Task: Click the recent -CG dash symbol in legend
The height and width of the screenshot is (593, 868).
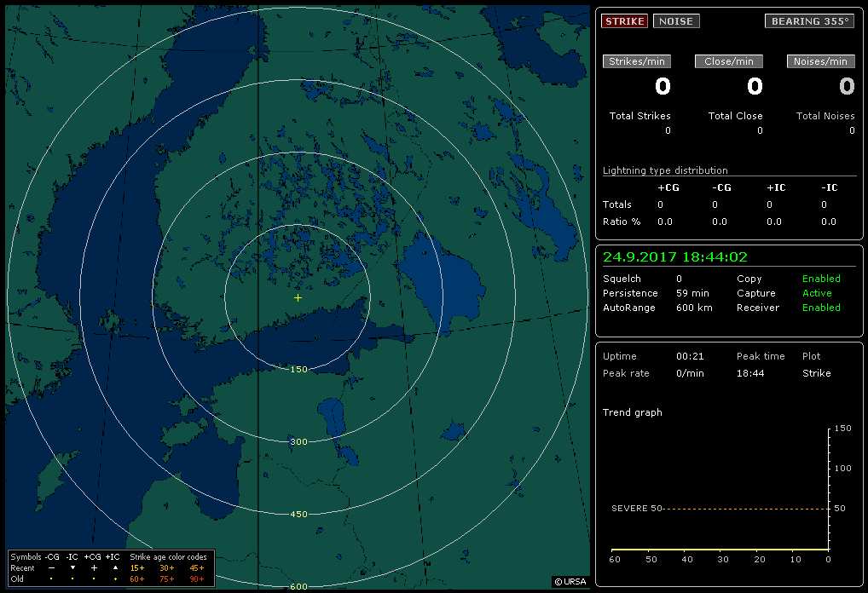Action: 51,567
